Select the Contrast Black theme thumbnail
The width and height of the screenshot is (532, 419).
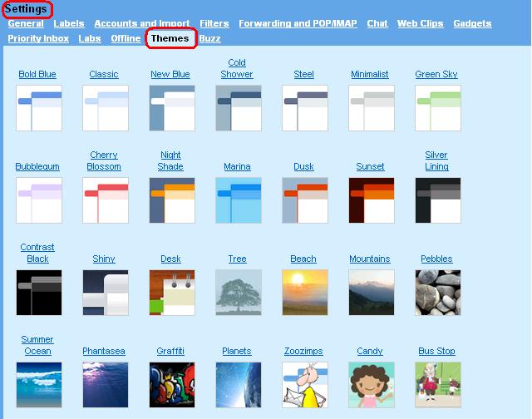point(39,293)
